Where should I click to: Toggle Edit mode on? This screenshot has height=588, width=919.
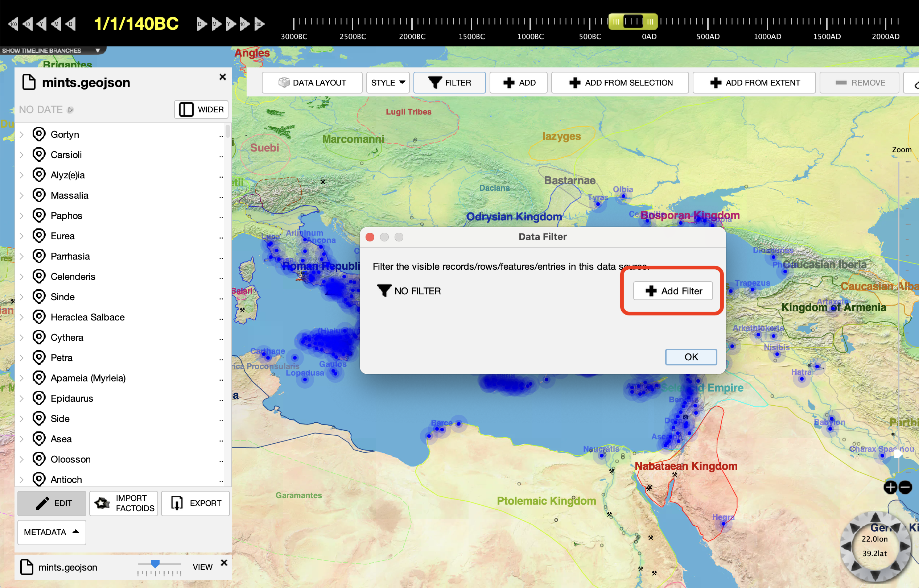52,503
